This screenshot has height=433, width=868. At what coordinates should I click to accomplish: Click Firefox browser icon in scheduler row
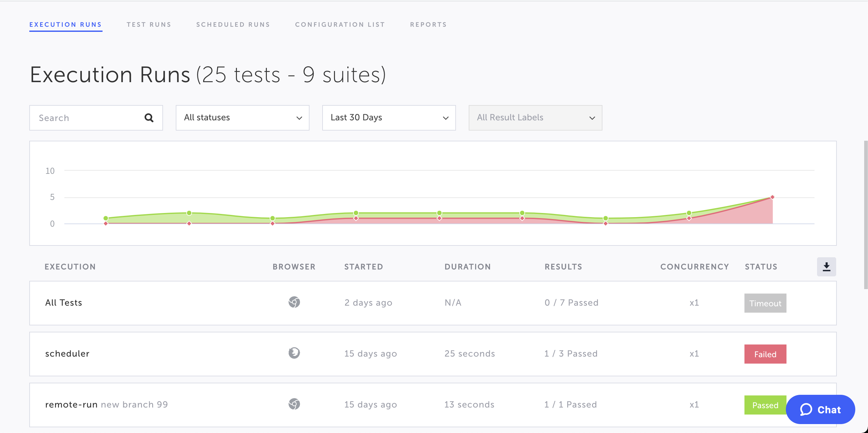294,353
